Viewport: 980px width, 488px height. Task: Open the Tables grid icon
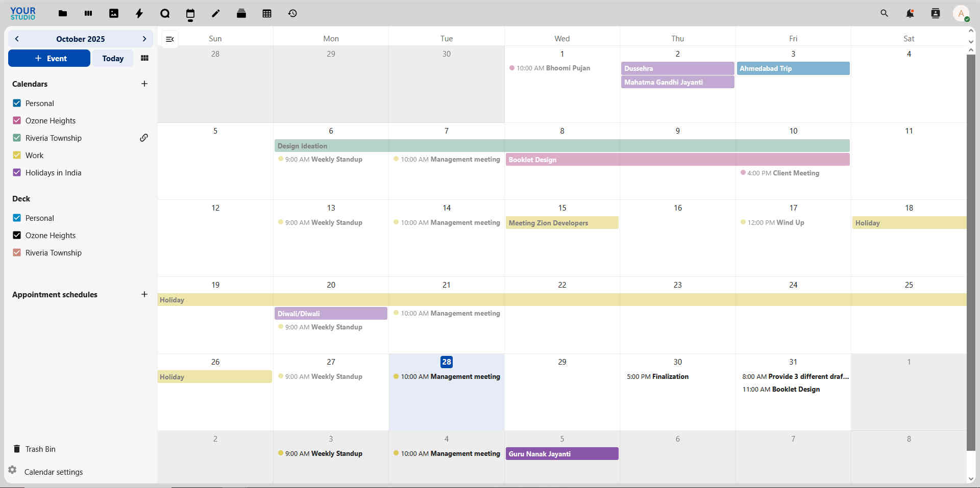pyautogui.click(x=267, y=14)
